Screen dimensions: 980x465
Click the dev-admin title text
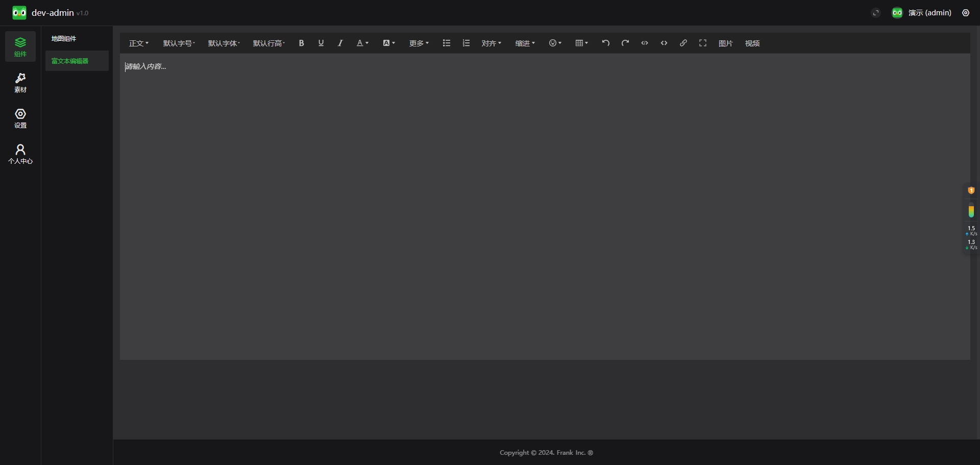53,13
